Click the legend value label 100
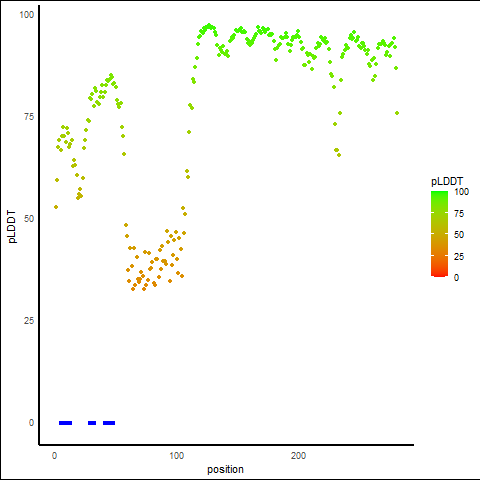The width and height of the screenshot is (480, 480). click(461, 192)
